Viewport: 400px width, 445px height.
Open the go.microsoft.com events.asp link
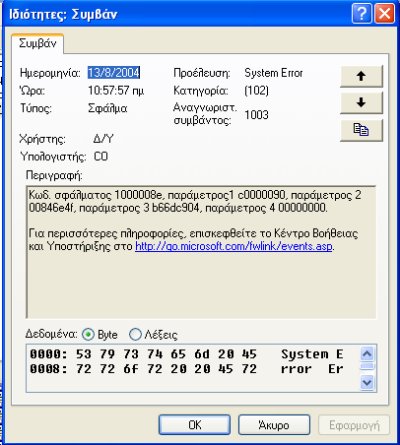(x=234, y=246)
